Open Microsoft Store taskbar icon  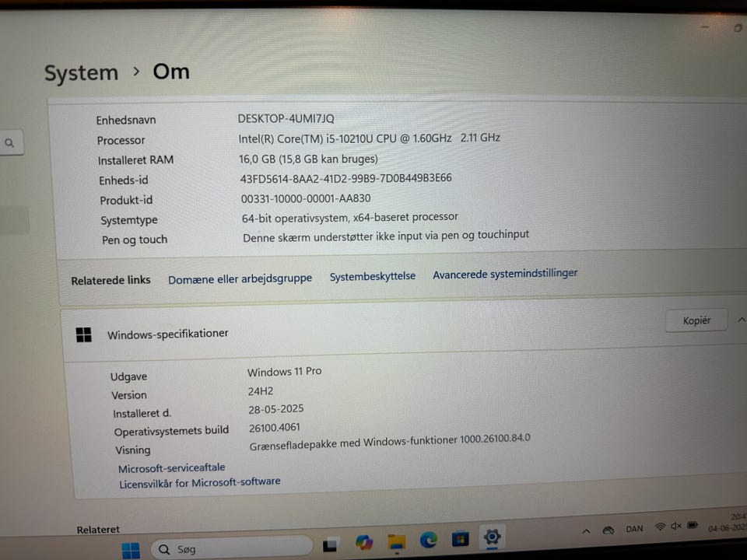[460, 538]
